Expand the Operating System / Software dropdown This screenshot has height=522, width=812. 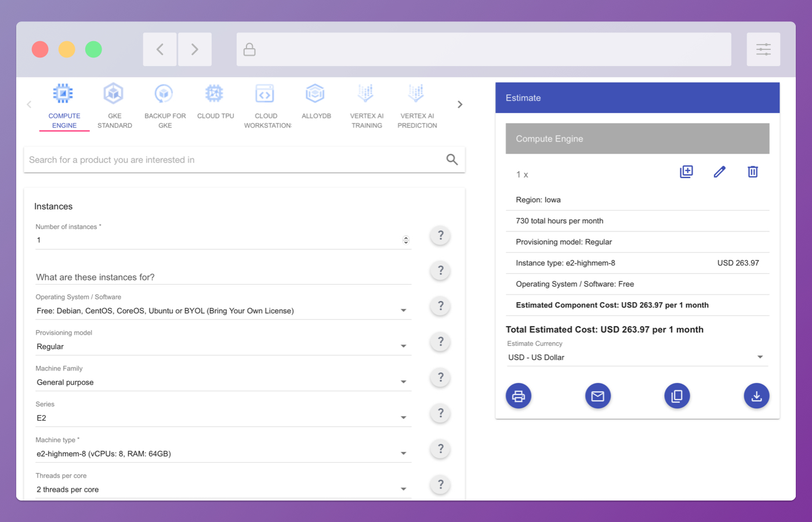223,311
